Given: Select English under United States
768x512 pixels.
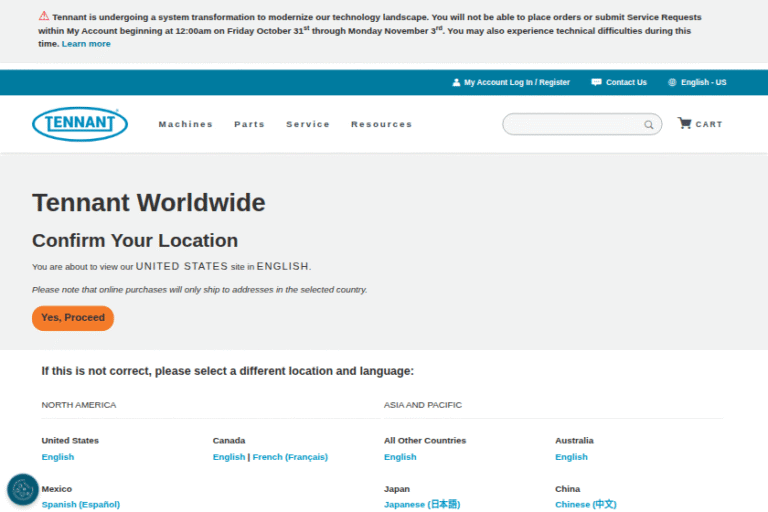Looking at the screenshot, I should 58,457.
